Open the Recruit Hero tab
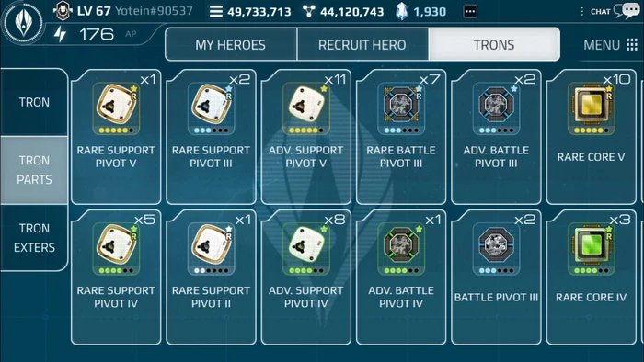Screen dimensions: 644x362 pos(362,44)
